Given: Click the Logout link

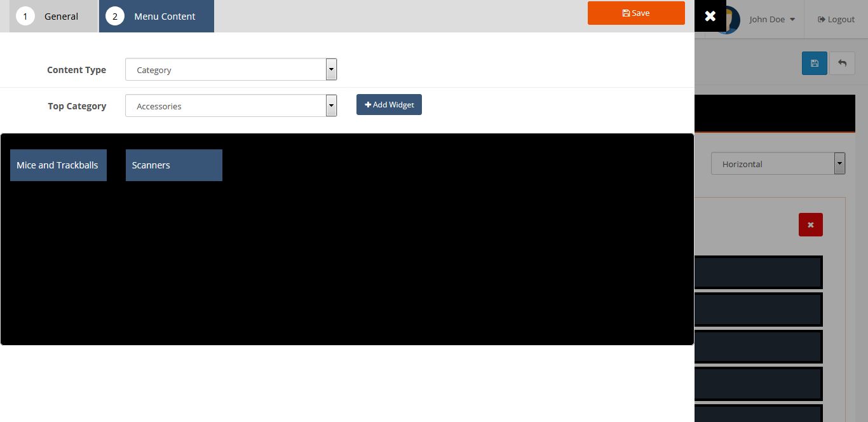Looking at the screenshot, I should coord(836,19).
